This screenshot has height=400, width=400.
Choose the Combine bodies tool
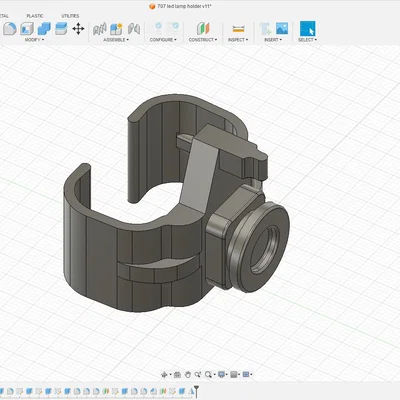tap(44, 29)
